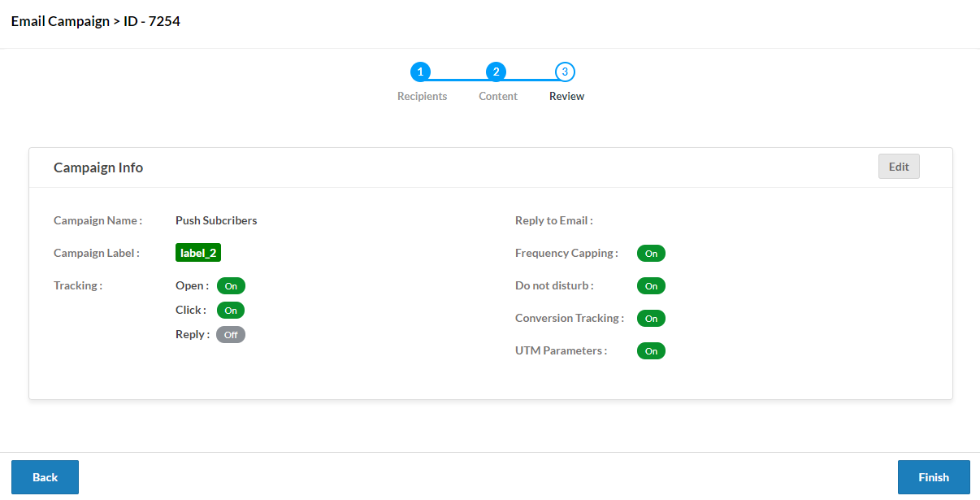Click the 'Reply to Email :' label
The height and width of the screenshot is (500, 980).
[554, 220]
